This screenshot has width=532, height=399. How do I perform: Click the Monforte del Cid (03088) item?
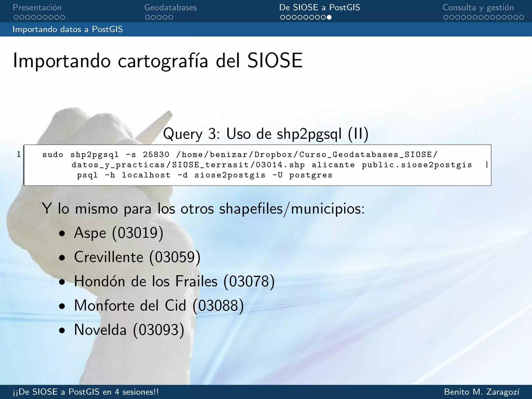[x=159, y=305]
